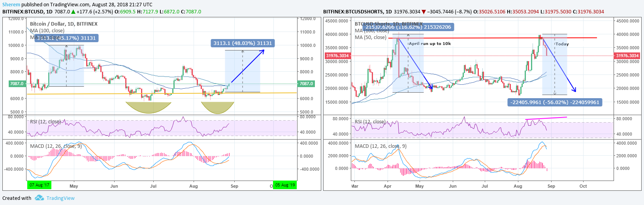Click the O:6909.5 open value in the BTCUSD header

pos(125,12)
